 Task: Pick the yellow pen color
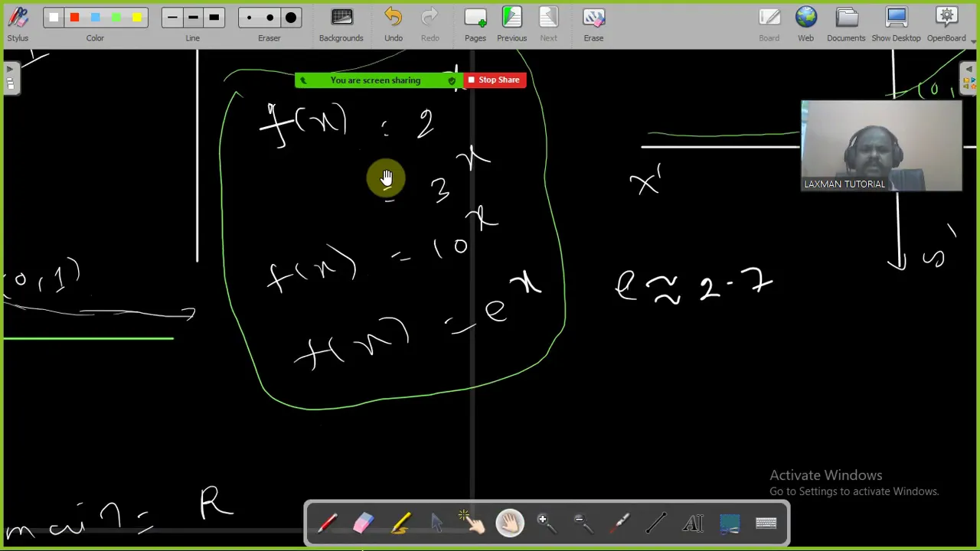[136, 17]
